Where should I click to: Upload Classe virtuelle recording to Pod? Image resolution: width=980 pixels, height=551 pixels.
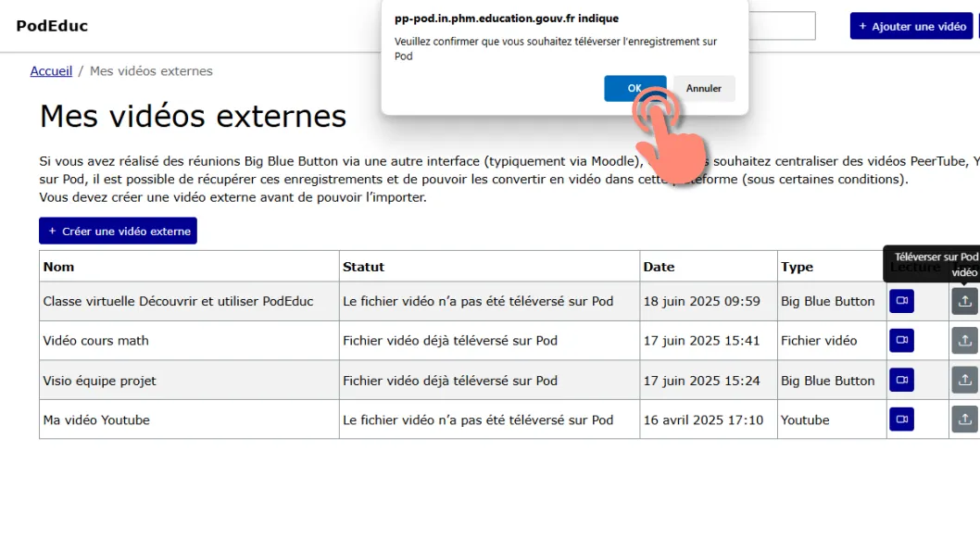(964, 301)
